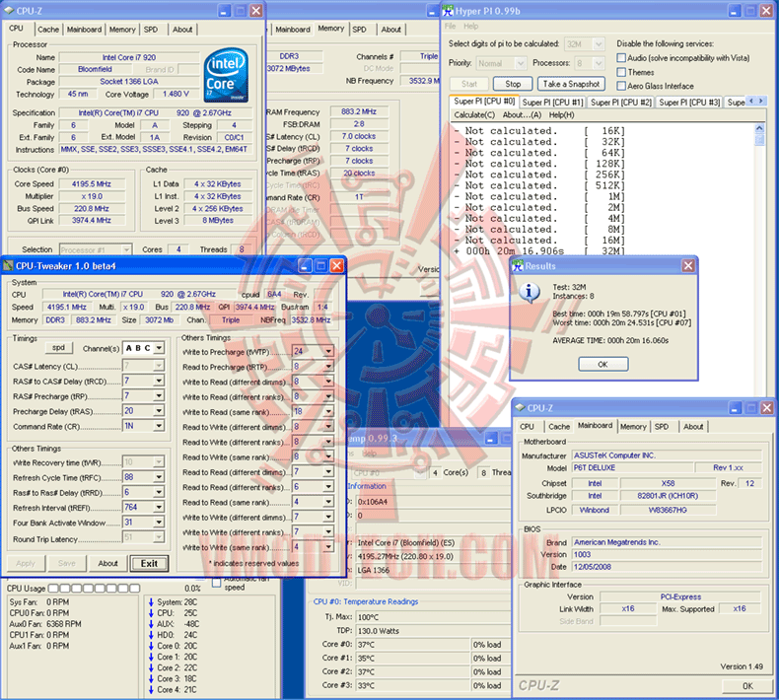
Task: Open the RAS# Precharge (tRP) dropdown
Action: click(159, 396)
